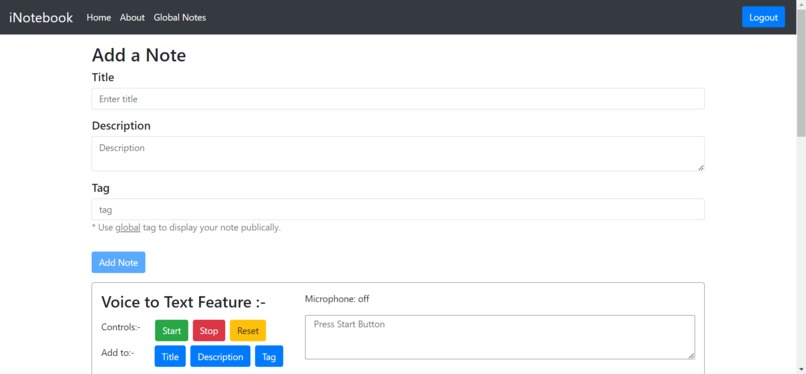Image resolution: width=806 pixels, height=374 pixels.
Task: Open the Home nav link
Action: point(99,17)
